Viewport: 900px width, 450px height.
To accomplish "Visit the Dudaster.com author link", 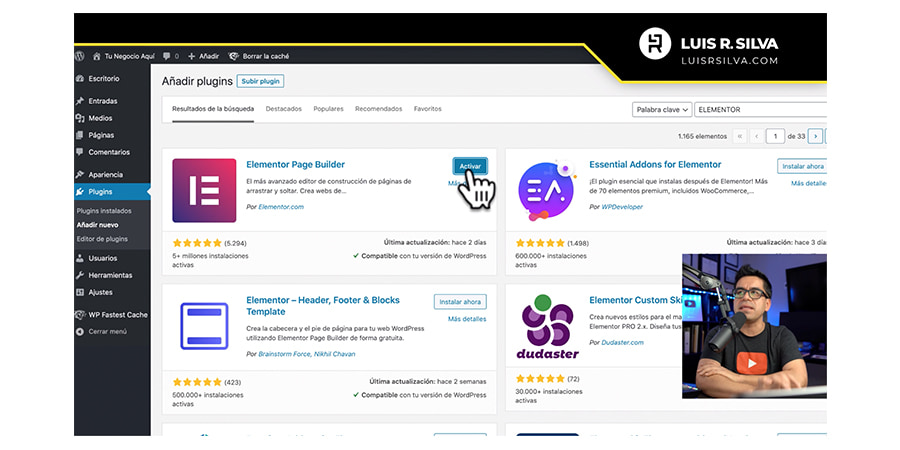I will point(623,343).
